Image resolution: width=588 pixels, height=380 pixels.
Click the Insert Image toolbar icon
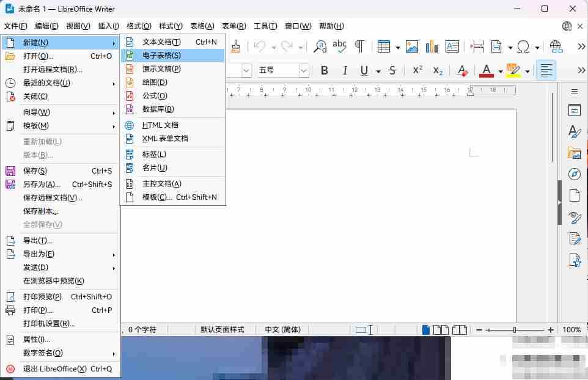(x=412, y=46)
